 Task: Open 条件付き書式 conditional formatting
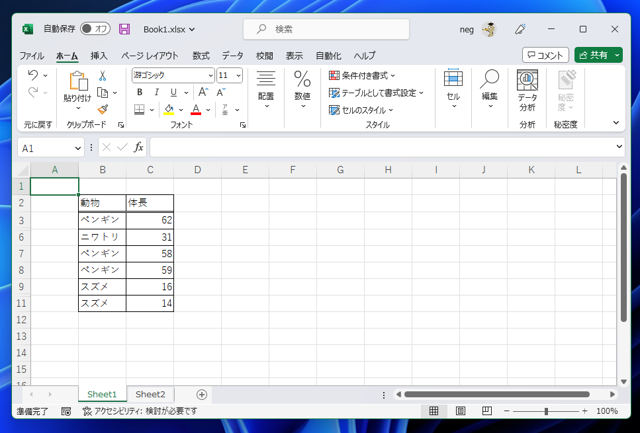362,75
